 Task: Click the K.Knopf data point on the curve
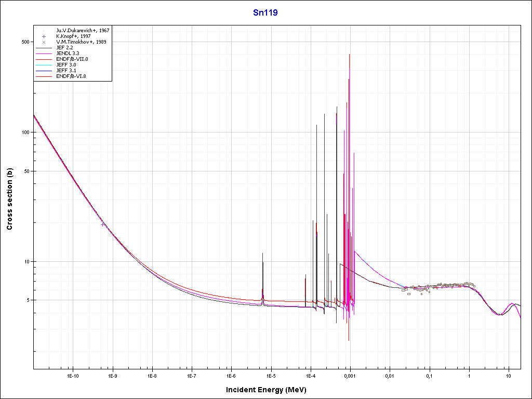pyautogui.click(x=103, y=224)
